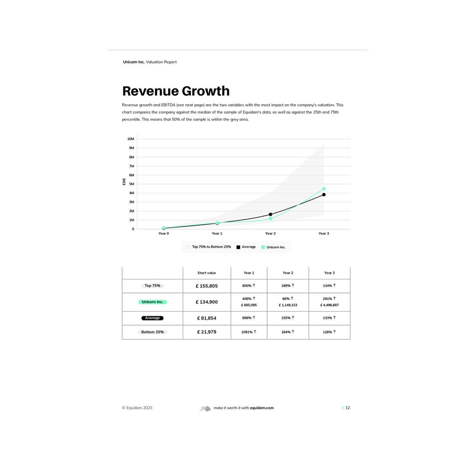Click the 'Year 2' chart axis label
476x476 pixels.
coord(270,234)
